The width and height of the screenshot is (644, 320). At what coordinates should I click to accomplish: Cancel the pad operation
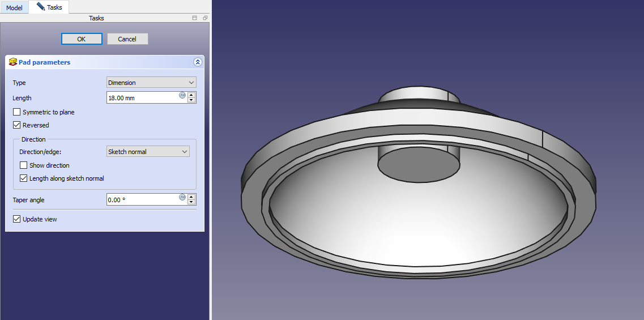(127, 39)
